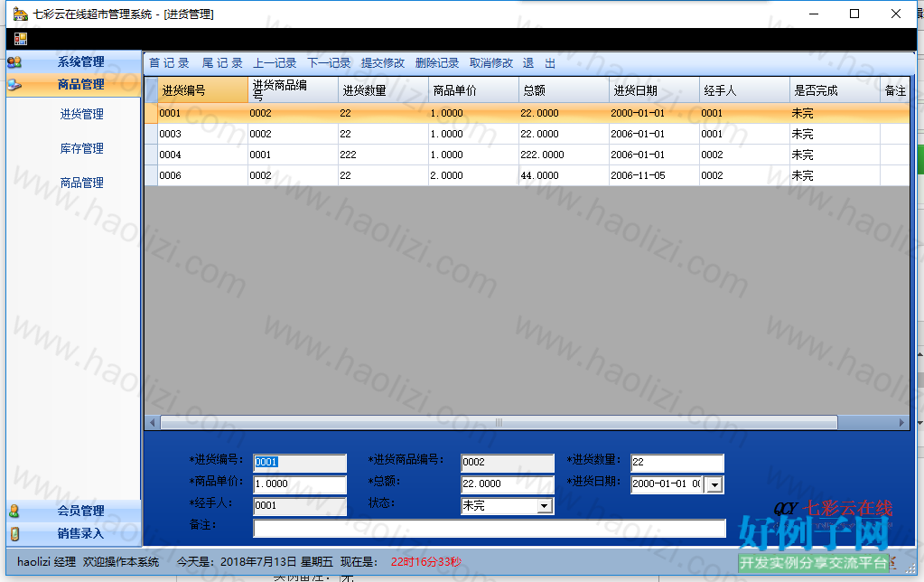The width and height of the screenshot is (924, 582).
Task: Click the 222 quantity cell
Action: coord(383,155)
